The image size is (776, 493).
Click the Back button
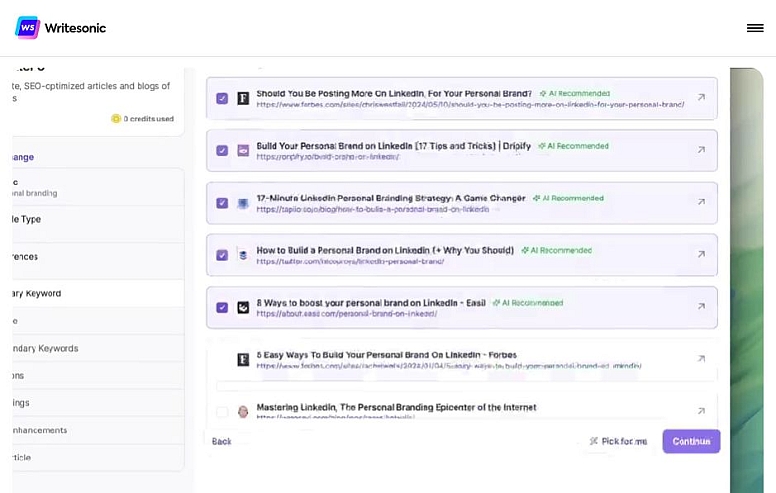[221, 441]
